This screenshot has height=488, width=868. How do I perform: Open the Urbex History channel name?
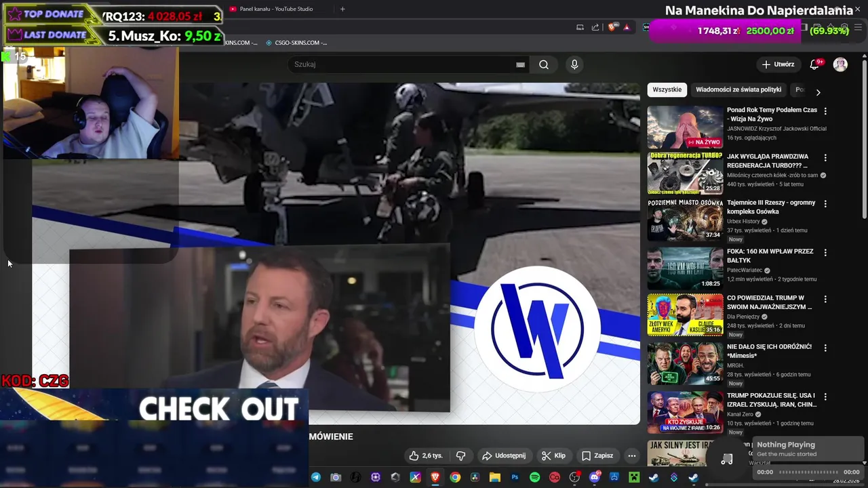pos(743,221)
